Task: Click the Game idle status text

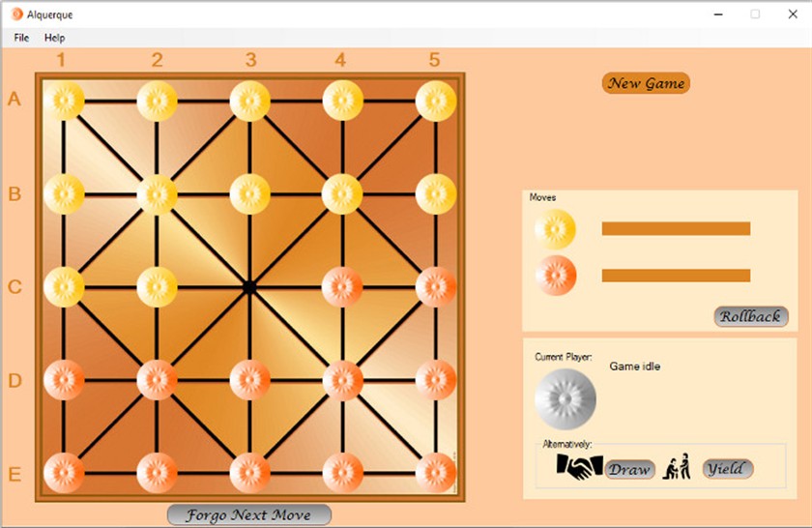Action: (634, 367)
